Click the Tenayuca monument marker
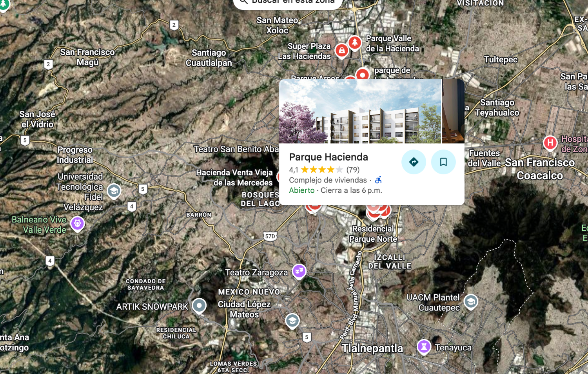 (424, 347)
